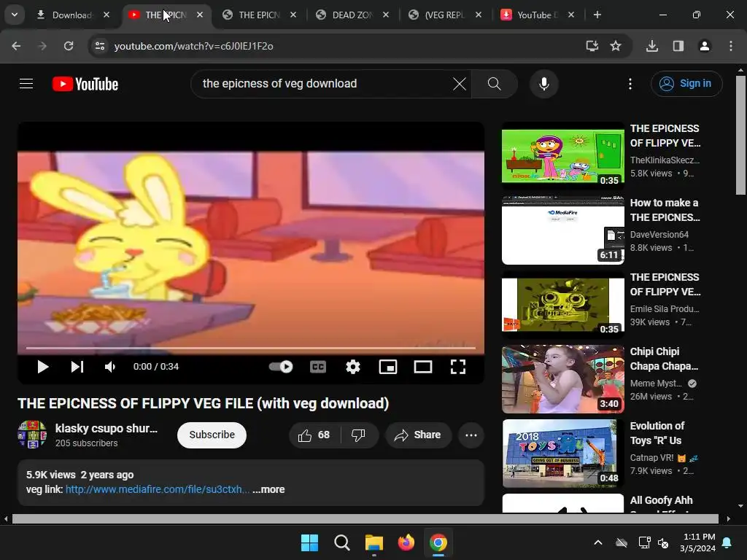The image size is (747, 560).
Task: Toggle Chrome side panel
Action: [x=678, y=46]
